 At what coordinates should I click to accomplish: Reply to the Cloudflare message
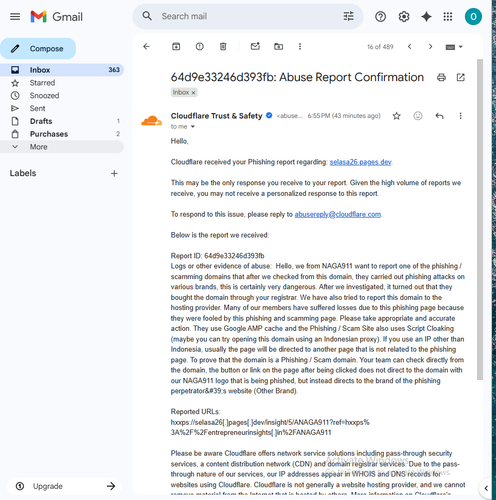(439, 116)
